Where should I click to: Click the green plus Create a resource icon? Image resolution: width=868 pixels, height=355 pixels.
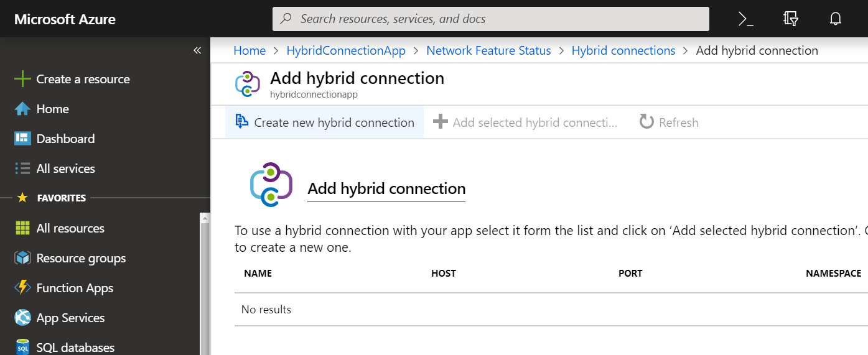(x=22, y=79)
